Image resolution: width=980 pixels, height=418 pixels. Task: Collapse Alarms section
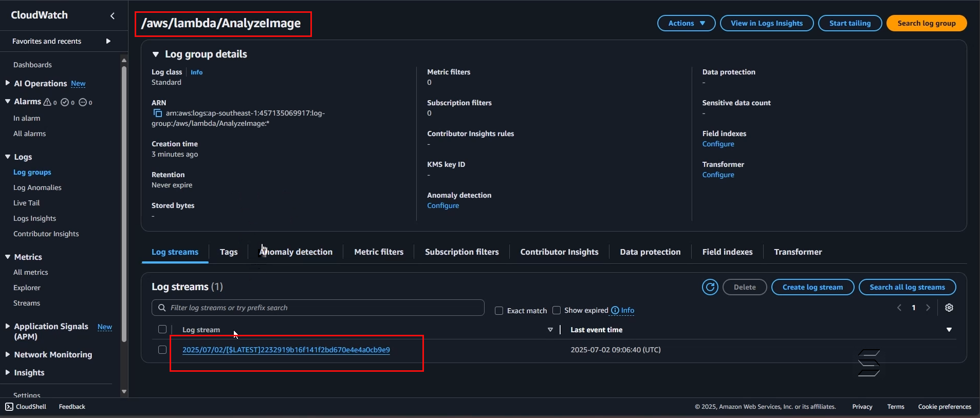[x=8, y=101]
